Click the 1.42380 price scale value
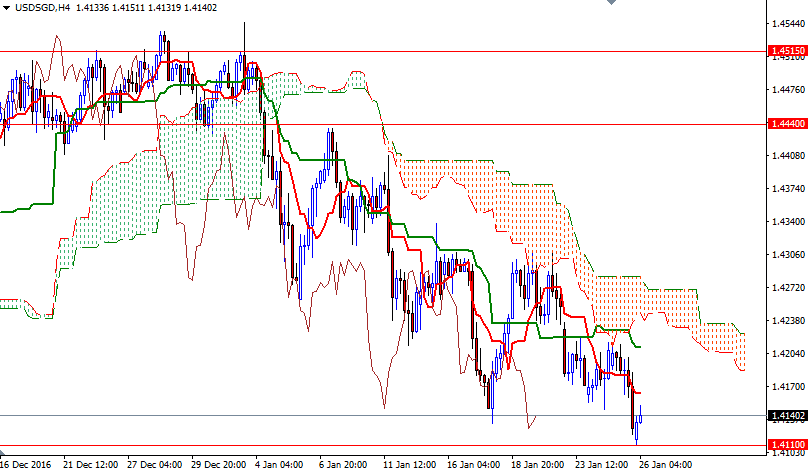808x472 pixels. (788, 321)
